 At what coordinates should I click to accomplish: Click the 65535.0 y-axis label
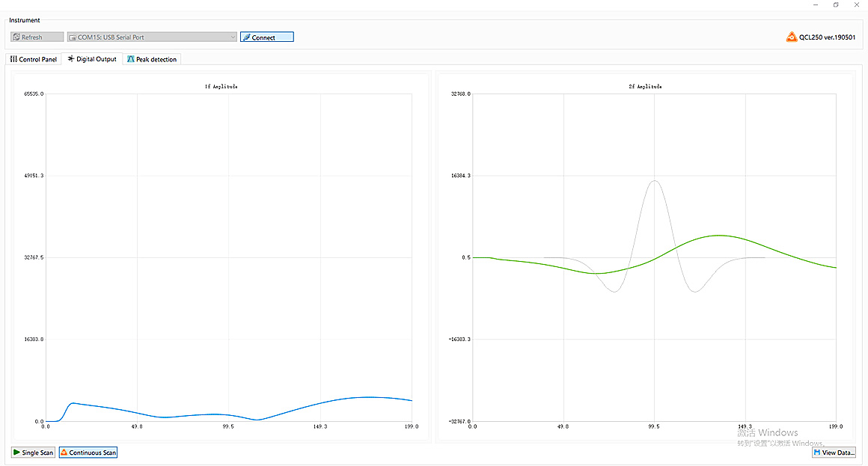34,94
